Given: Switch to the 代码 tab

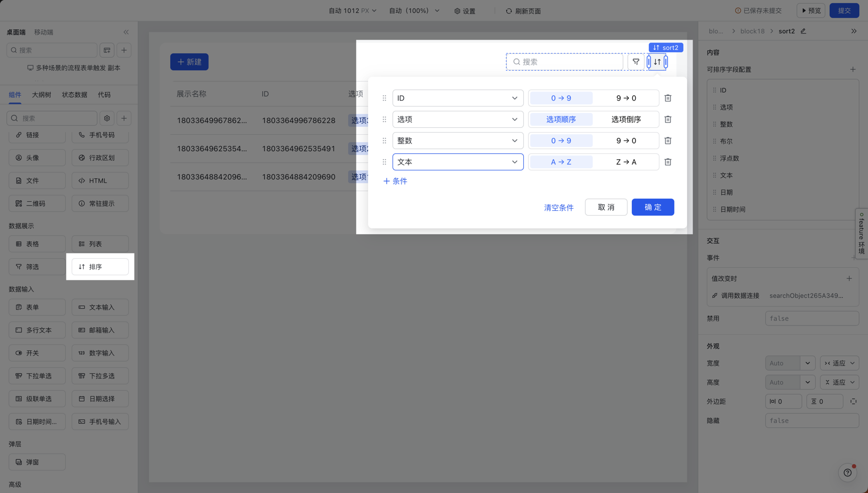Looking at the screenshot, I should pyautogui.click(x=104, y=95).
